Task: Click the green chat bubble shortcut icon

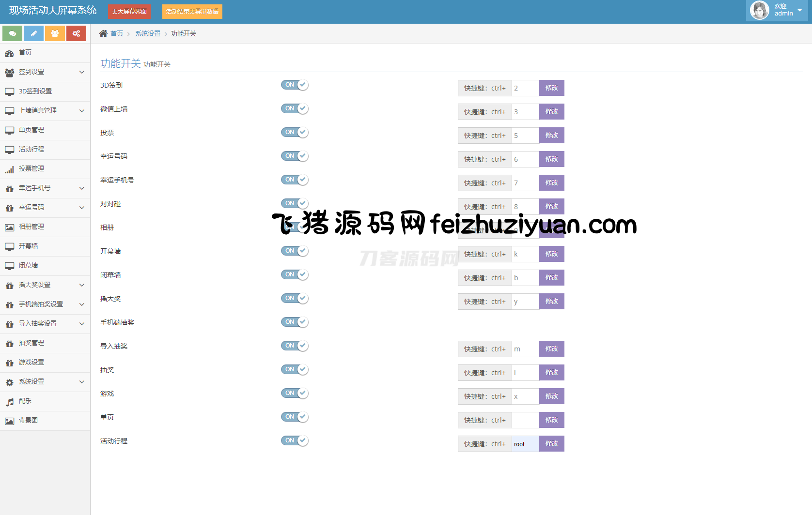Action: (x=12, y=33)
